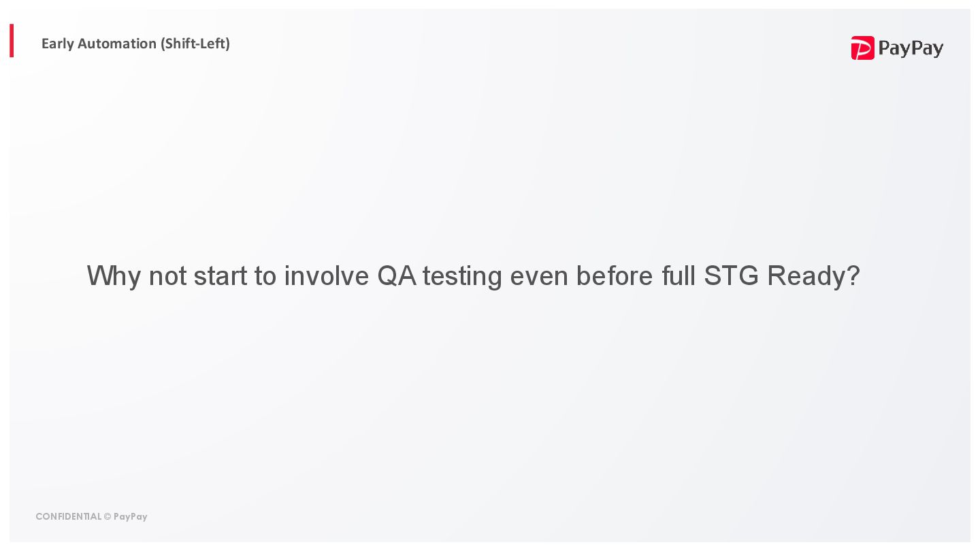This screenshot has width=980, height=551.
Task: Click the word 'even' in the question
Action: [x=540, y=276]
